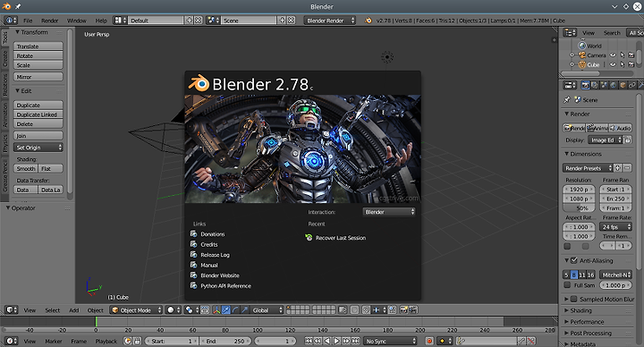Select the scale manipulator icon

click(245, 310)
